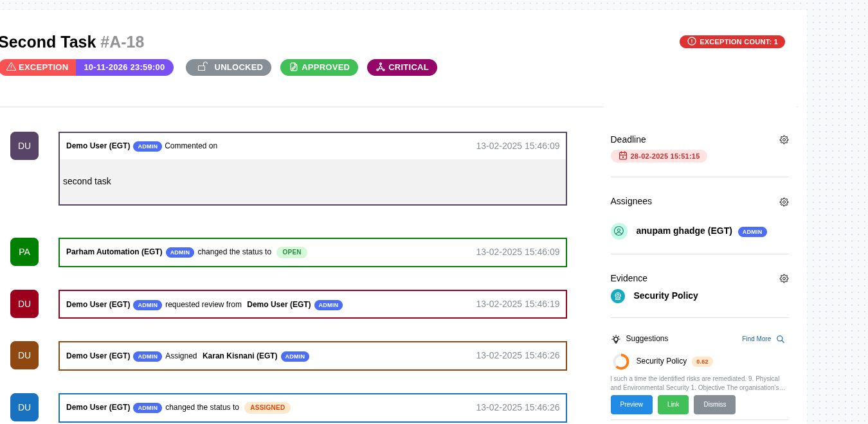Click the brown DU avatar on the Assigned entry
Viewport: 868px width, 424px height.
click(x=24, y=355)
